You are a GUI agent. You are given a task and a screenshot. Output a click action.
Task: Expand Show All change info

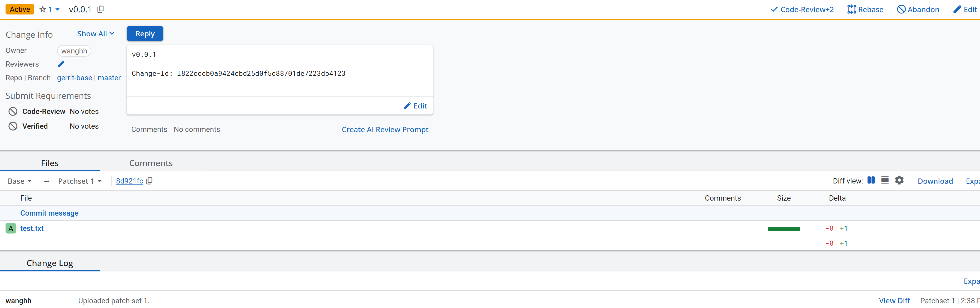point(95,34)
